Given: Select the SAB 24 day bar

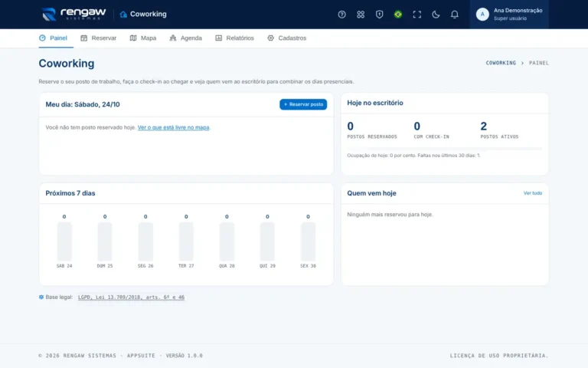Looking at the screenshot, I should (x=64, y=241).
